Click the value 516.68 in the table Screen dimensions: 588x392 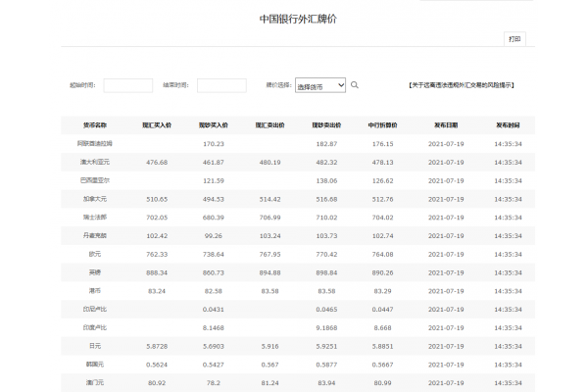click(x=326, y=199)
